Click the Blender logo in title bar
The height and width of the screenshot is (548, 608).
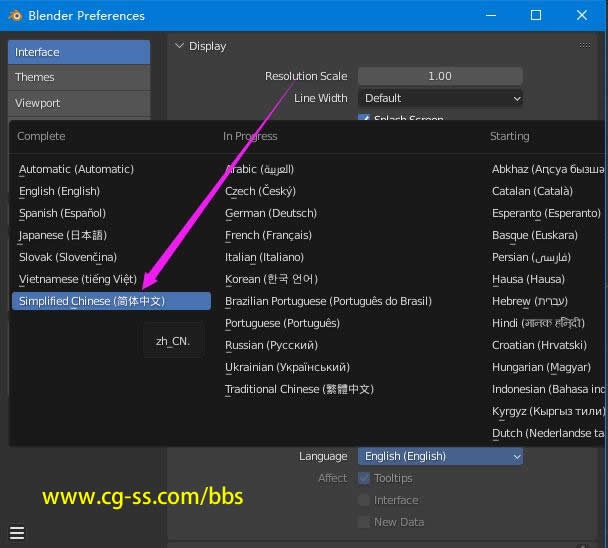pos(15,15)
